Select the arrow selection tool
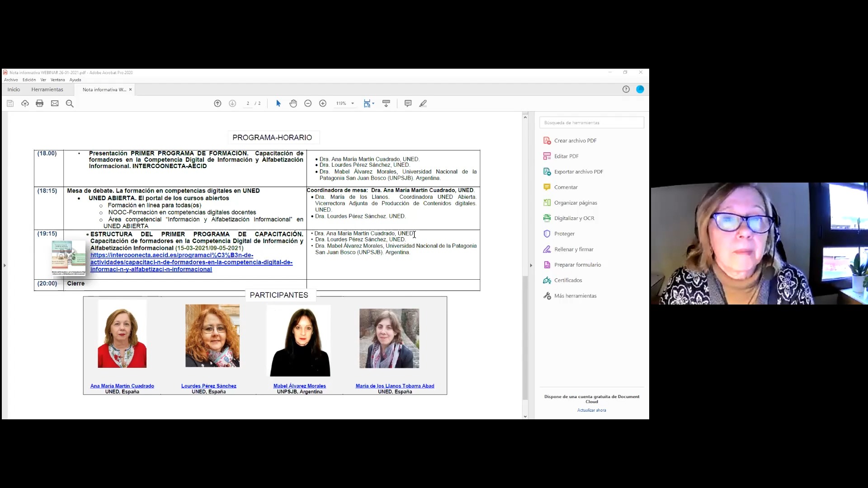Screen dimensions: 868x488 [x=278, y=103]
